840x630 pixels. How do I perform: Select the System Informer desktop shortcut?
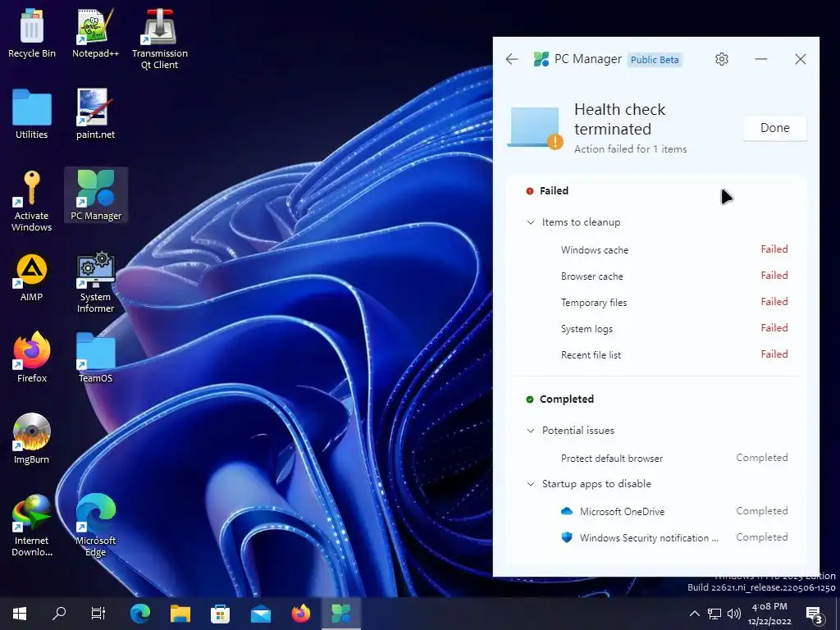coord(95,282)
